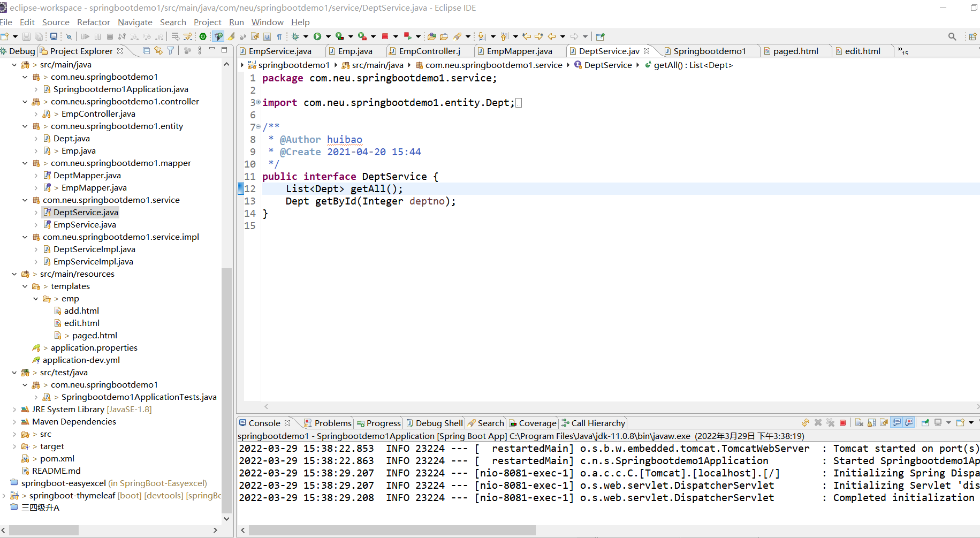Click the Debug bug icon in toolbar

(x=295, y=36)
